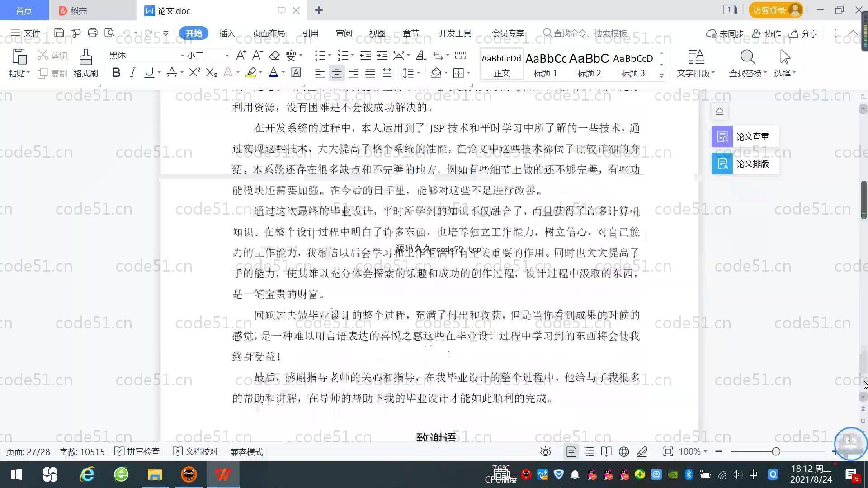Switch to web layout view in status bar
Screen dimensions: 868x488
624,452
